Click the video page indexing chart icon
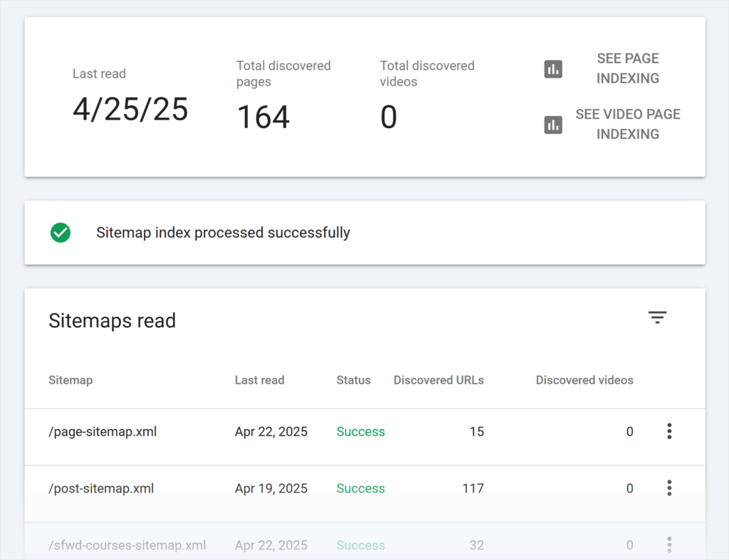 coord(553,125)
